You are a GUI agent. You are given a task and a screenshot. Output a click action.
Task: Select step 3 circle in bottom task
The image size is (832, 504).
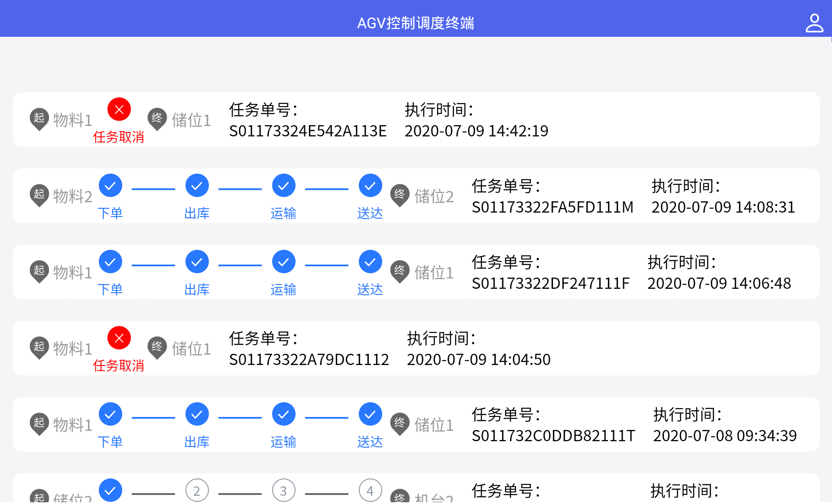tap(284, 491)
